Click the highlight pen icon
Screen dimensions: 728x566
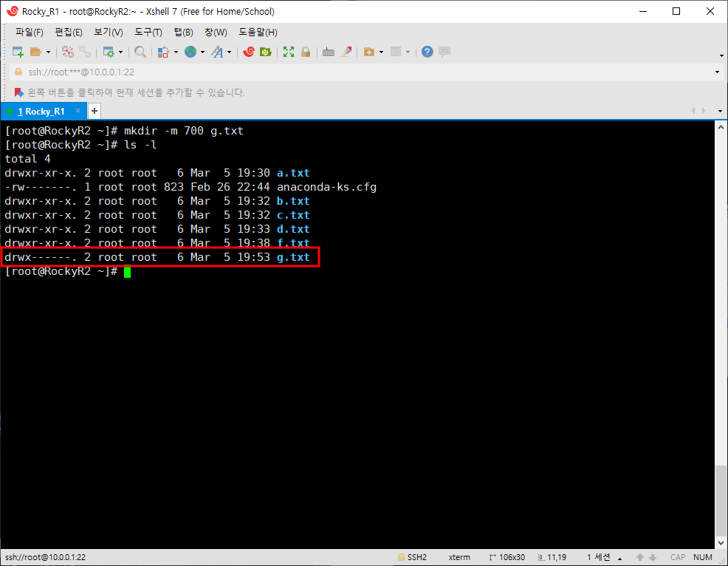coord(346,52)
